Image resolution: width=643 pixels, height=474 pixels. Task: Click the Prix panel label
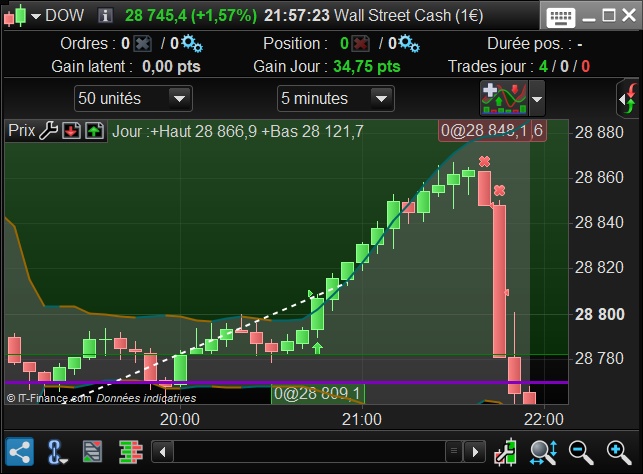21,131
